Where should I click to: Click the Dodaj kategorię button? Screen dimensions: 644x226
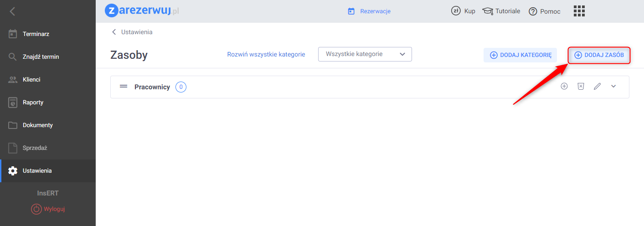520,55
